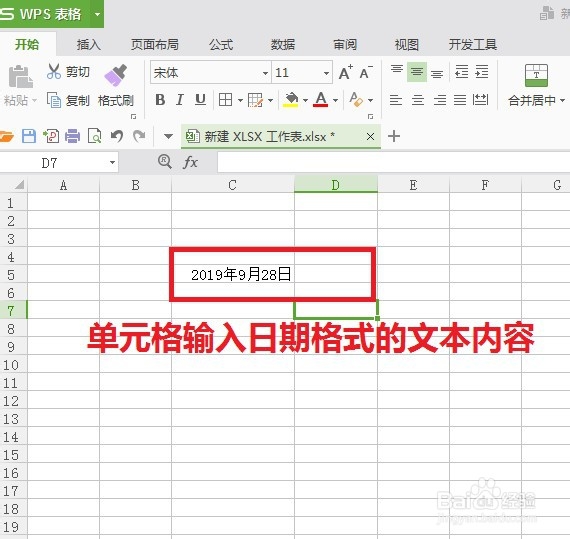570x539 pixels.
Task: Click the select-all corner triangle
Action: coord(19,185)
